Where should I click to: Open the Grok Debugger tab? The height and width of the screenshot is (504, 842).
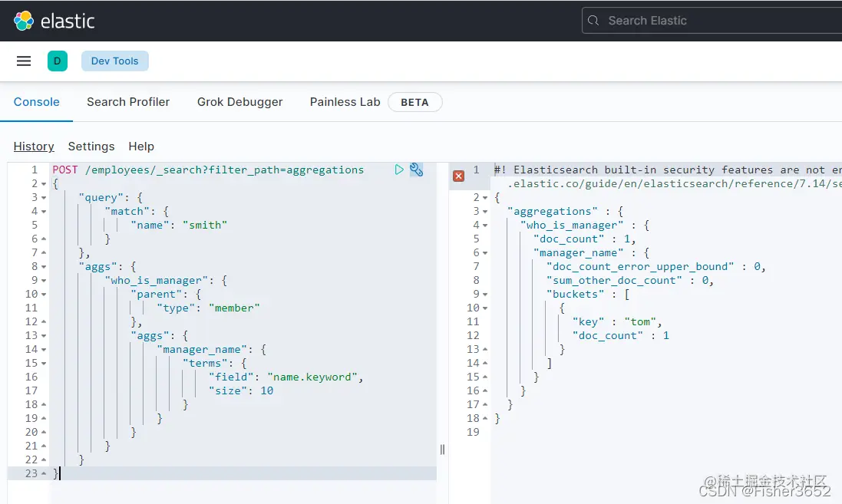point(240,102)
